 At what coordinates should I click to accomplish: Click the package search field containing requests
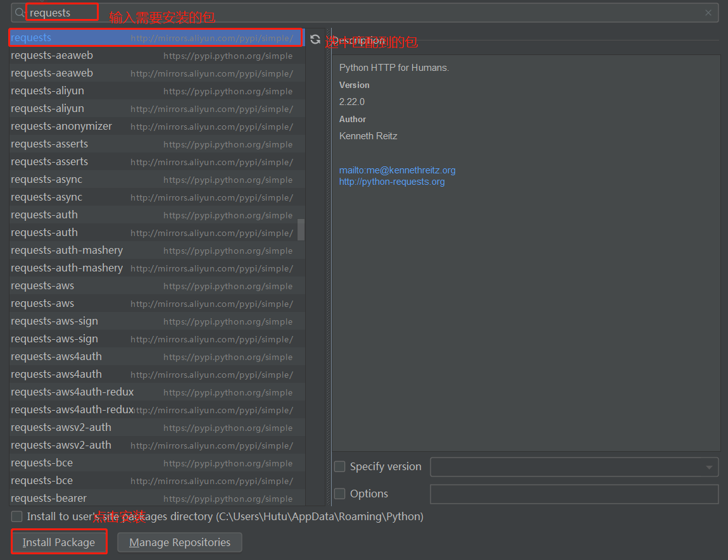(365, 13)
